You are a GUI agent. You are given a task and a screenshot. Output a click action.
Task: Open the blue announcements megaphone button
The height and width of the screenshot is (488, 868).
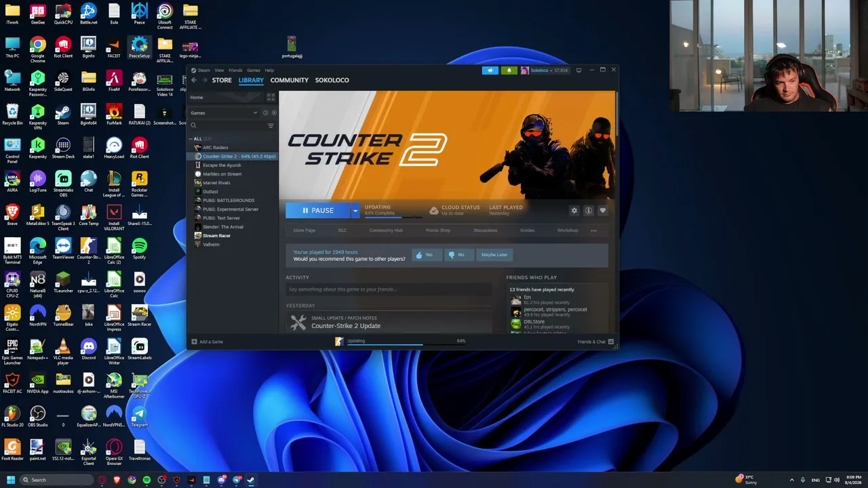[x=490, y=70]
